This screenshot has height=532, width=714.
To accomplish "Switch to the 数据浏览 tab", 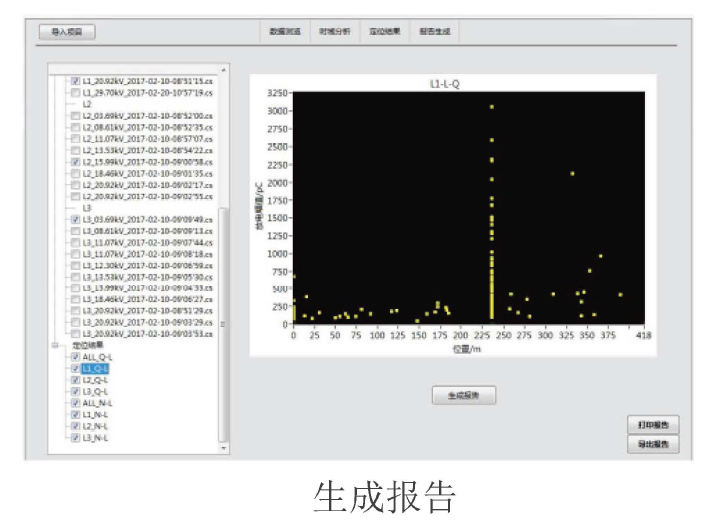I will (285, 32).
